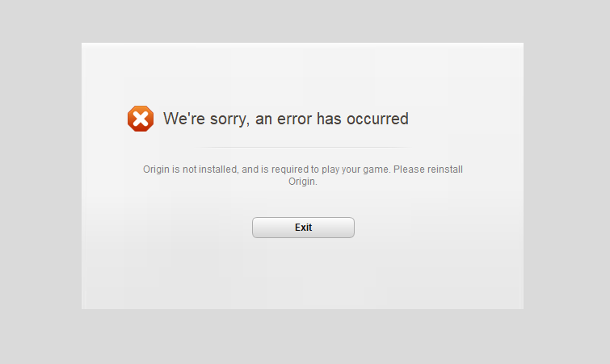Viewport: 610px width, 364px height.
Task: Click the word "reinstall" in the message
Action: click(445, 169)
